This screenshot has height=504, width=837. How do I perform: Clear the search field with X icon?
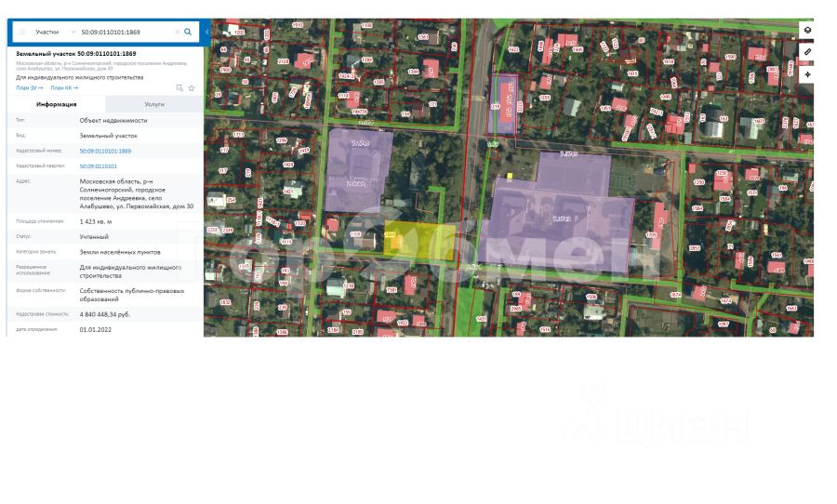[178, 32]
